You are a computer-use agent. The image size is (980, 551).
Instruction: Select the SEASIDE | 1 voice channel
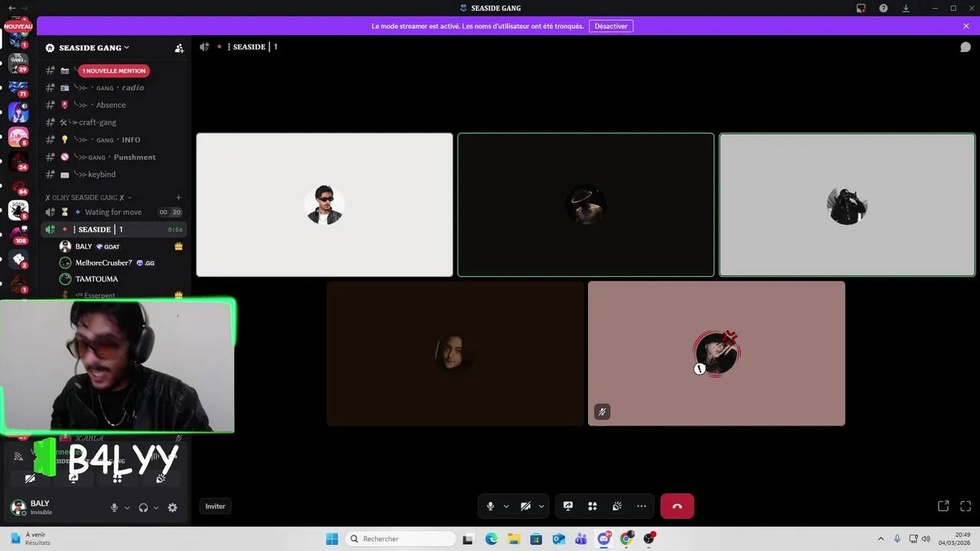click(x=115, y=230)
